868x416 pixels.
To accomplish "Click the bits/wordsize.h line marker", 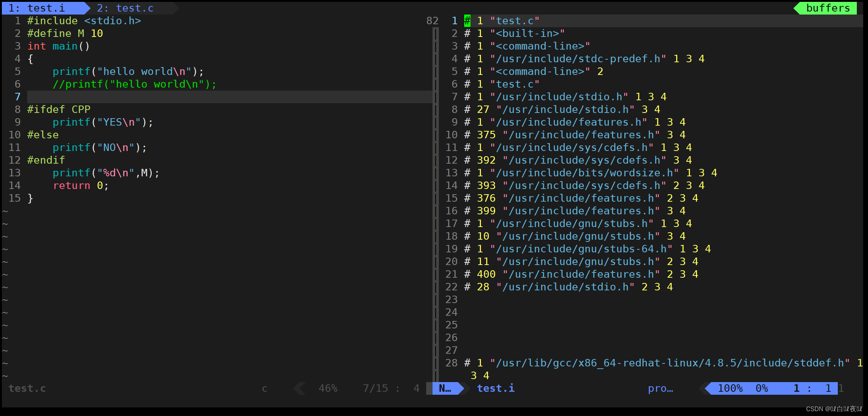I will tap(591, 173).
